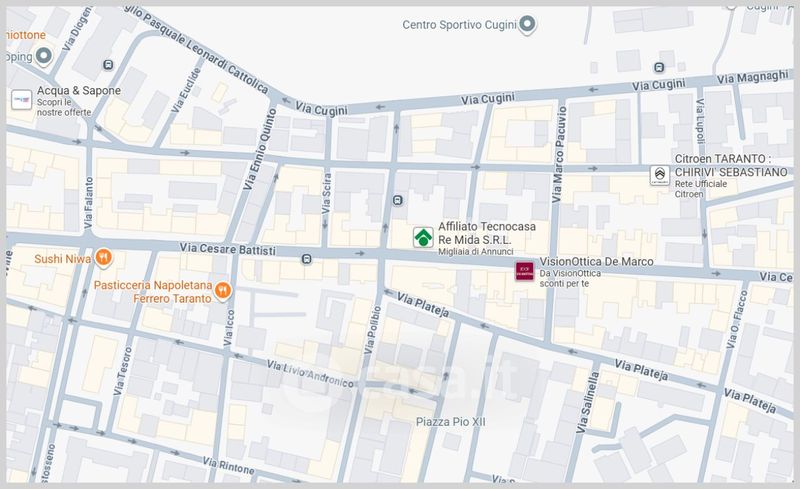Click the Centro Sportivo Cugini map pin
The width and height of the screenshot is (800, 489).
click(527, 24)
